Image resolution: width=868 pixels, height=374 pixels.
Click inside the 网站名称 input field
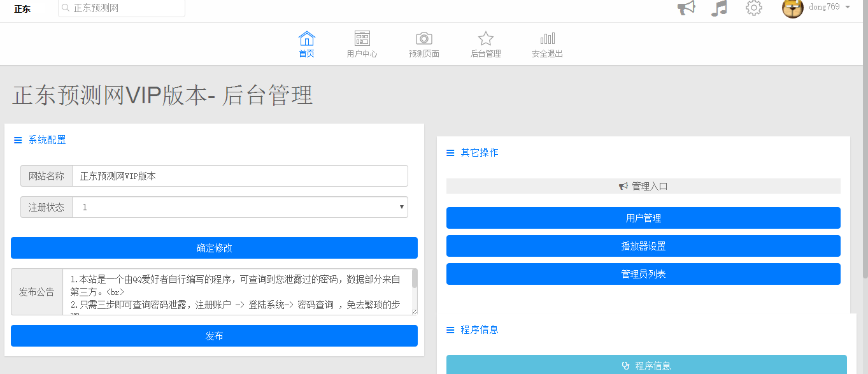(240, 176)
